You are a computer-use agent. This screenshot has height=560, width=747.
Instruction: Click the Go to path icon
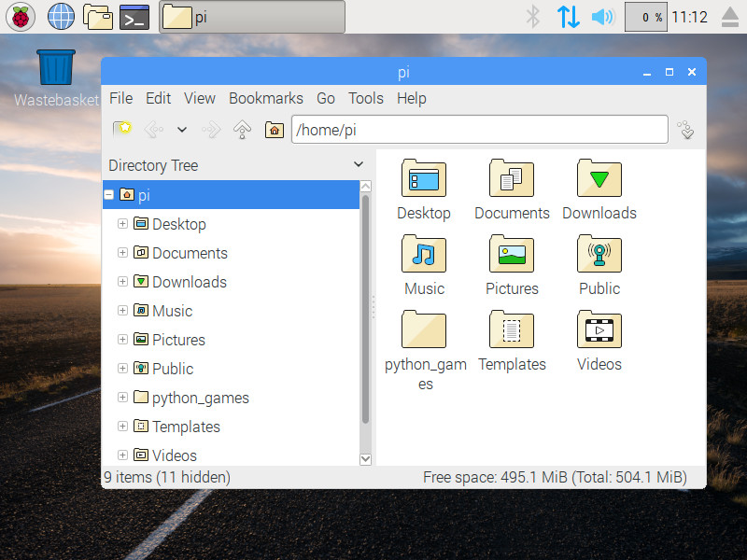pos(686,130)
